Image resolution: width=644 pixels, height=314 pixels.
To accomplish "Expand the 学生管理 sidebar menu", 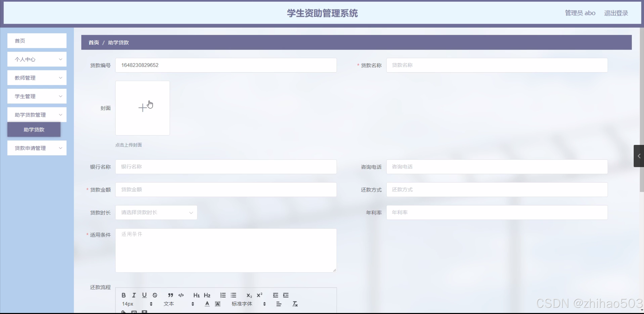I will (x=37, y=96).
